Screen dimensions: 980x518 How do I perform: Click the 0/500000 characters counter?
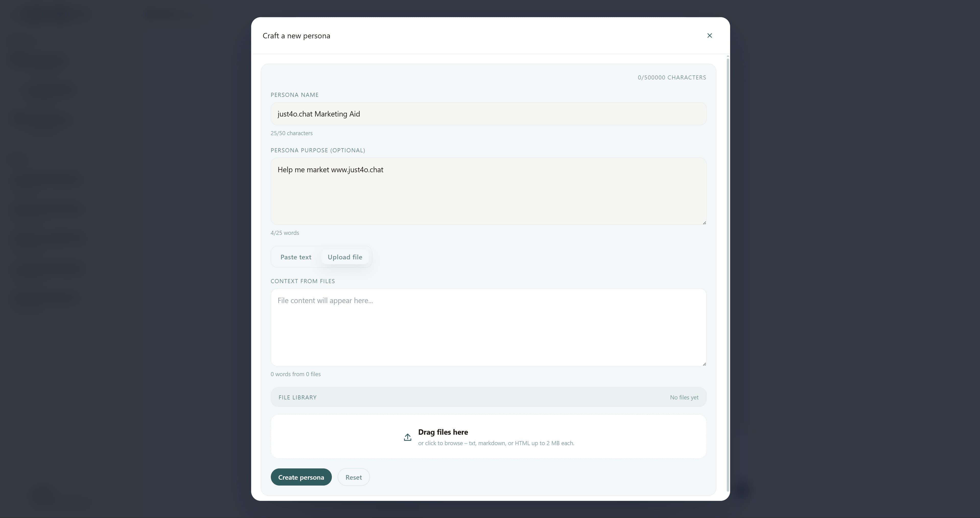click(671, 77)
